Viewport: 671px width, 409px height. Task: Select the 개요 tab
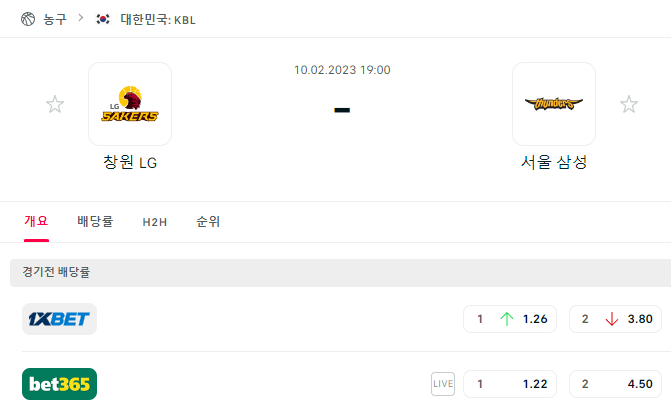tap(36, 222)
